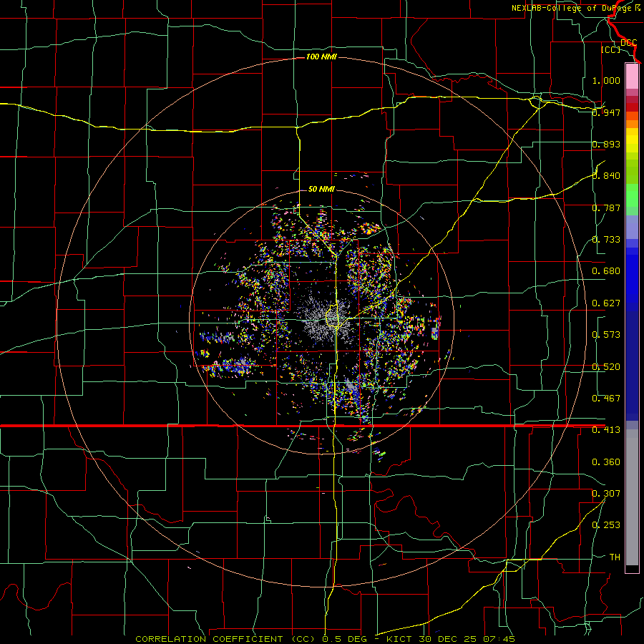Click the 0.893 color scale label
644x644 pixels.
tap(606, 144)
